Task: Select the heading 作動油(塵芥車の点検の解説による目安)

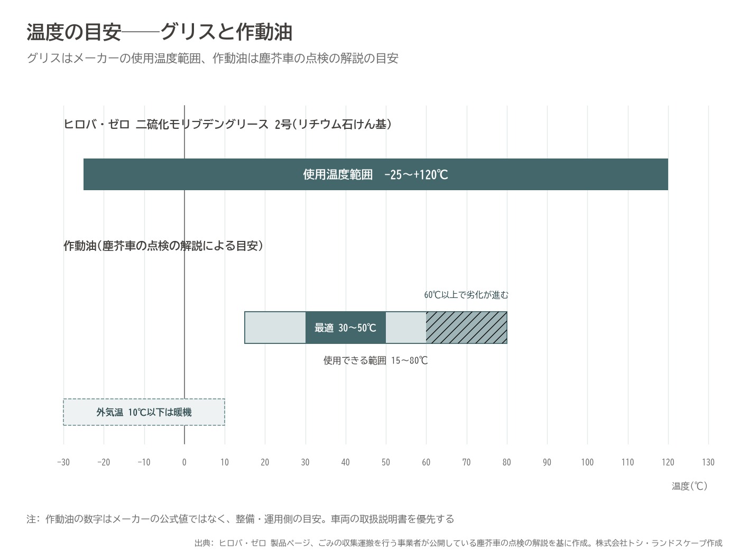Action: (x=163, y=246)
